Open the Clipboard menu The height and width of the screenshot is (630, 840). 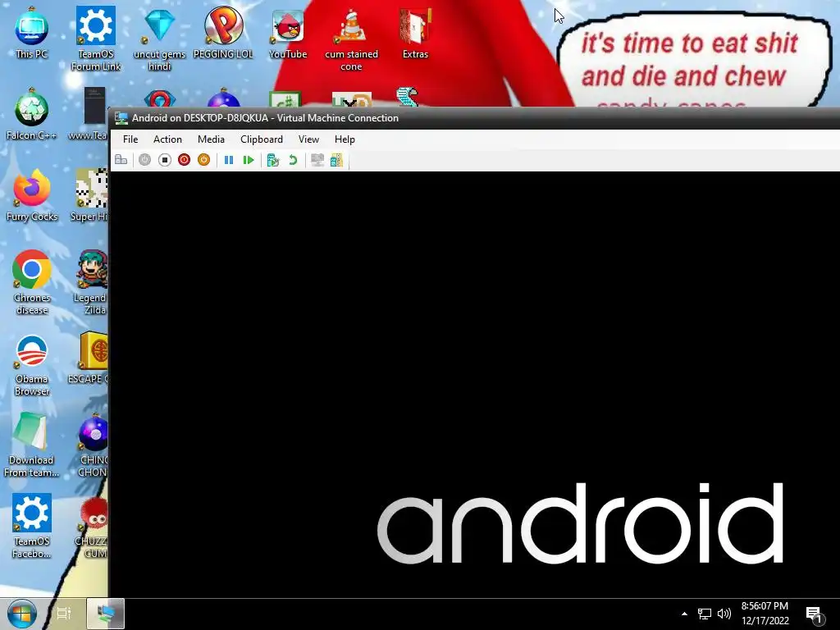pos(262,139)
